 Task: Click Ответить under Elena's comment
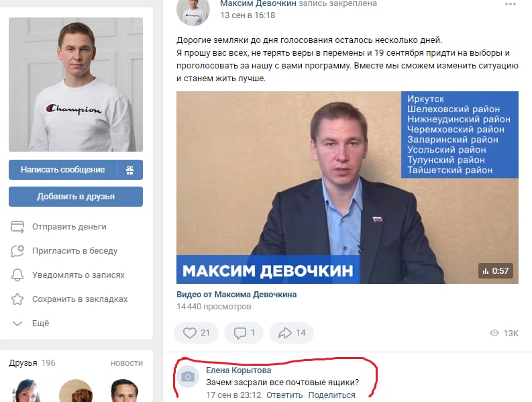pyautogui.click(x=284, y=395)
